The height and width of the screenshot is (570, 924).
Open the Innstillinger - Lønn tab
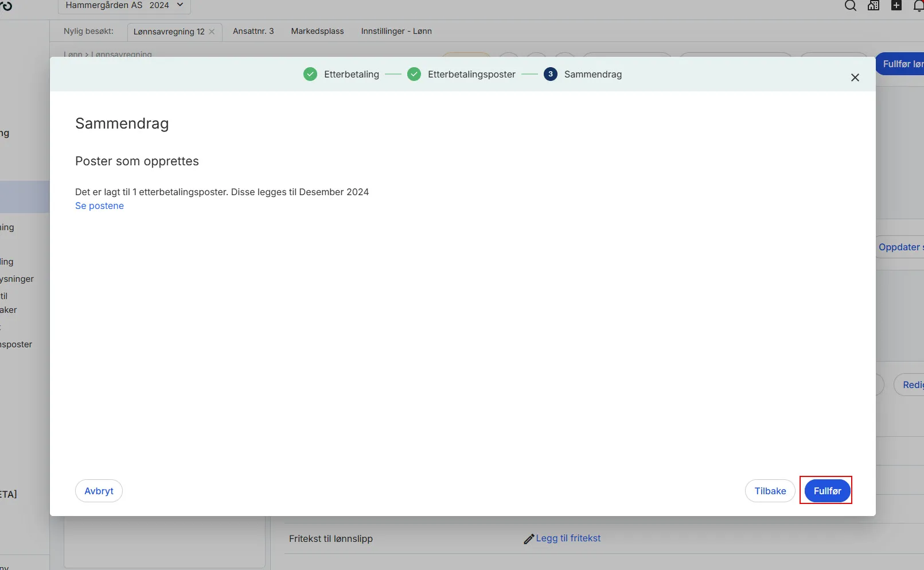click(396, 31)
